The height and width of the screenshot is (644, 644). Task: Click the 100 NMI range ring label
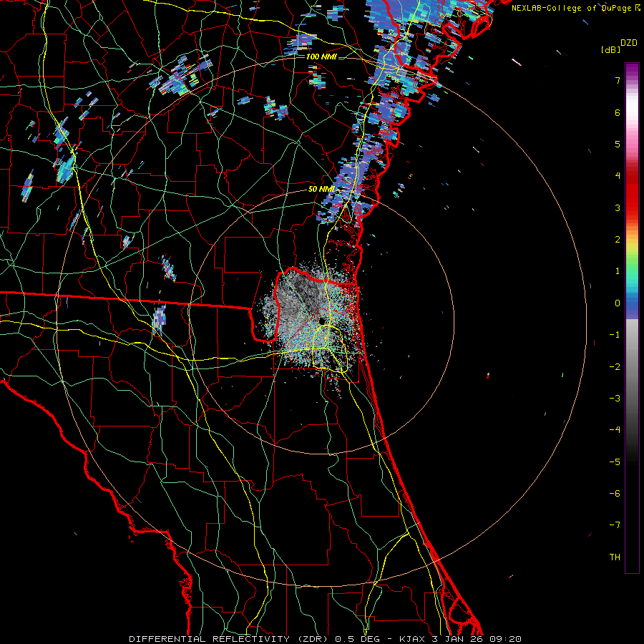321,57
